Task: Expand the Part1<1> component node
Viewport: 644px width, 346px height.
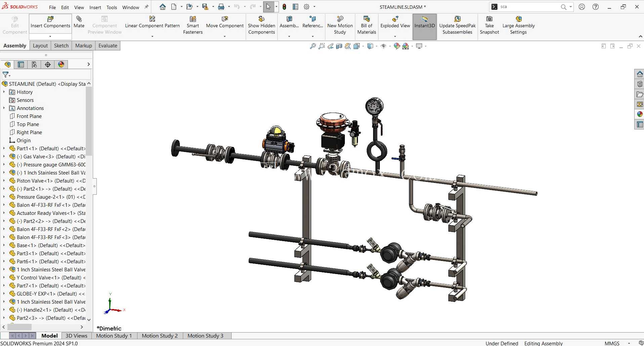Action: (4, 148)
